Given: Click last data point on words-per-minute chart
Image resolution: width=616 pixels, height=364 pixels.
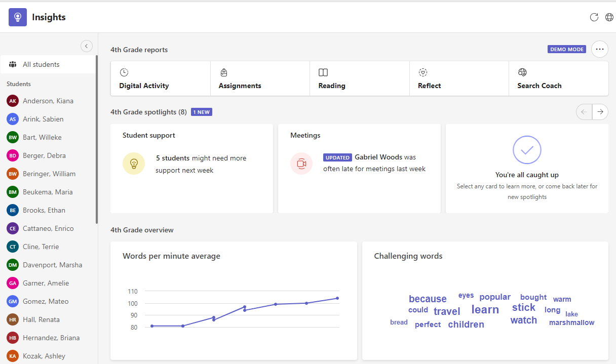Looking at the screenshot, I should 337,298.
